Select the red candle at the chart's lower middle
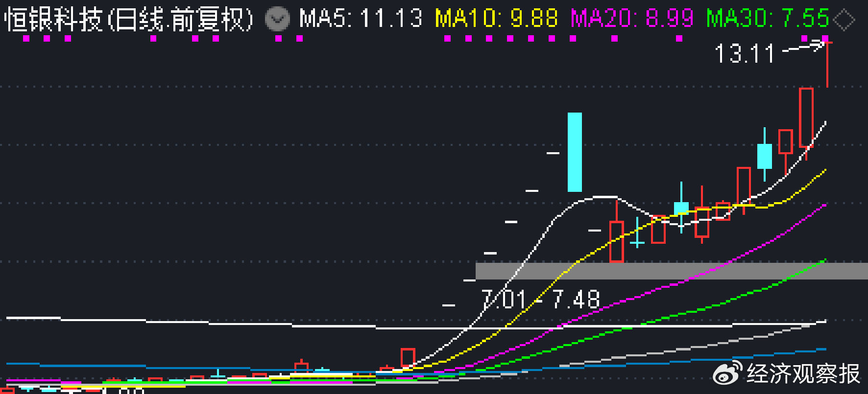 (x=408, y=358)
